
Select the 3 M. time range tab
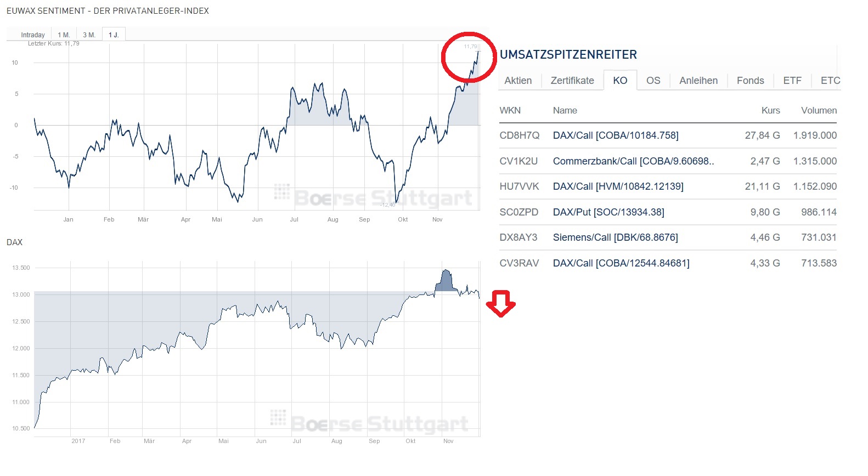[x=89, y=35]
